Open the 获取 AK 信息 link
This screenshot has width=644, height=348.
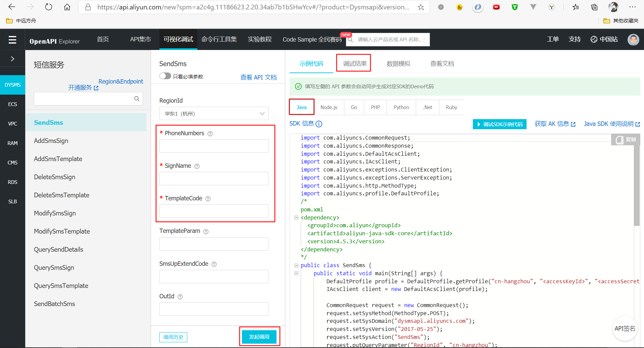tap(551, 124)
